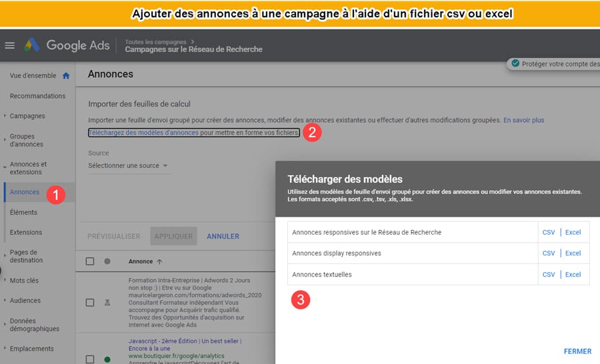This screenshot has width=600, height=364.
Task: Check the Formation Intra-Entreprise ad checkbox
Action: click(x=90, y=303)
